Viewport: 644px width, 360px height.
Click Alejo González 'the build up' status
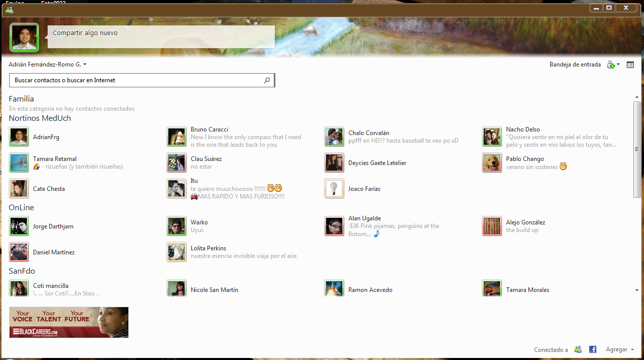[522, 230]
